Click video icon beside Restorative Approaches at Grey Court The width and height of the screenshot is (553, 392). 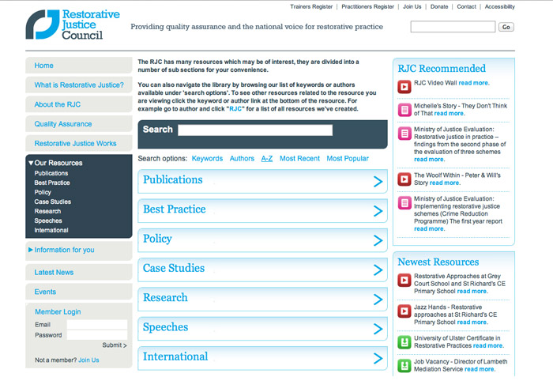404,280
